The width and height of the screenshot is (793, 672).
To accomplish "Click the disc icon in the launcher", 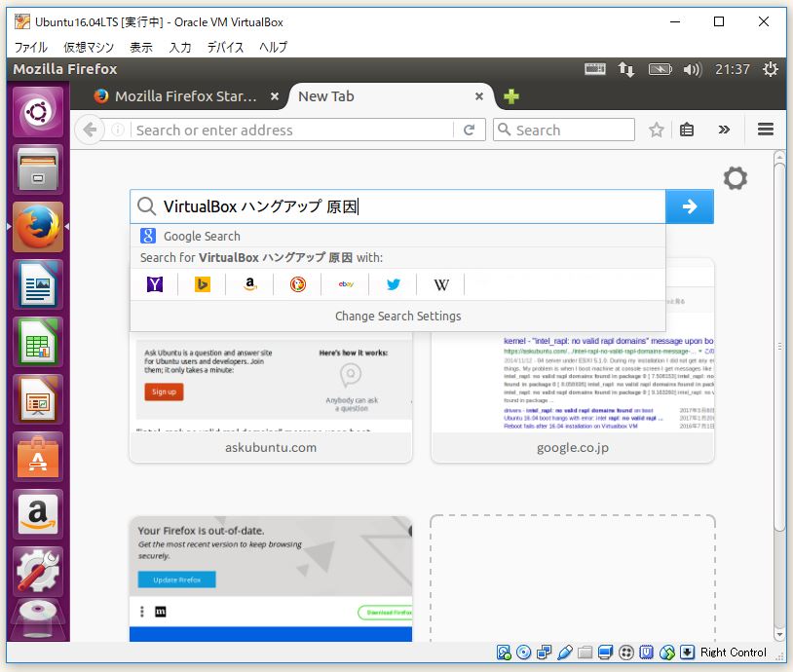I will tap(38, 620).
